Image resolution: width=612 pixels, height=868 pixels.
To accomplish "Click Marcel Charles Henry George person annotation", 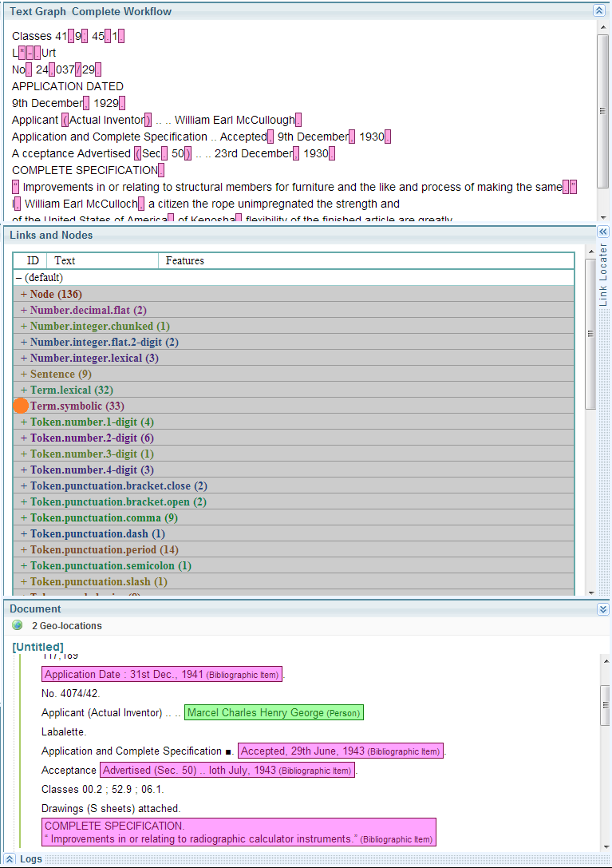I will tap(273, 712).
